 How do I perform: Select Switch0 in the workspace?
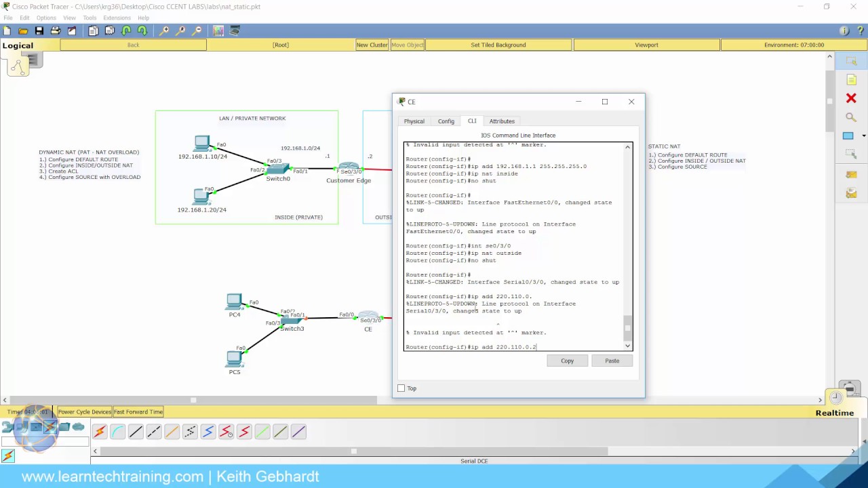click(x=278, y=169)
